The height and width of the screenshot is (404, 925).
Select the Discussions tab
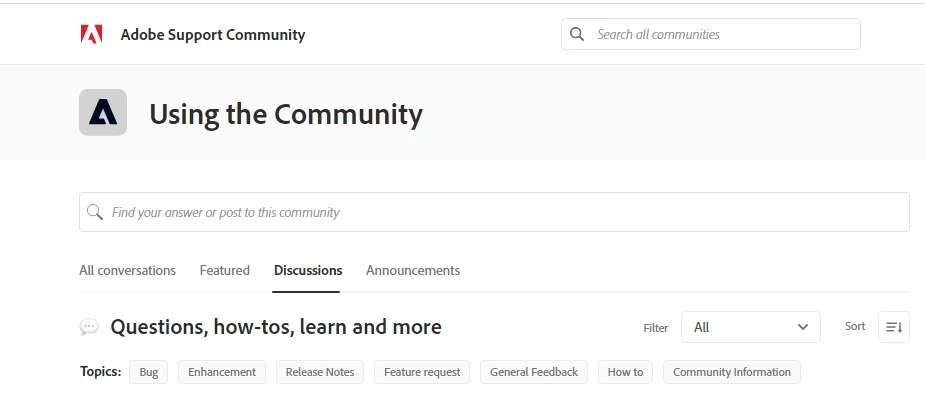[308, 270]
